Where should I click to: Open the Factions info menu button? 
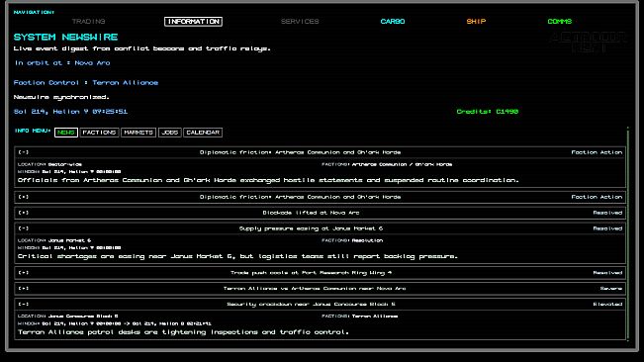coord(99,133)
